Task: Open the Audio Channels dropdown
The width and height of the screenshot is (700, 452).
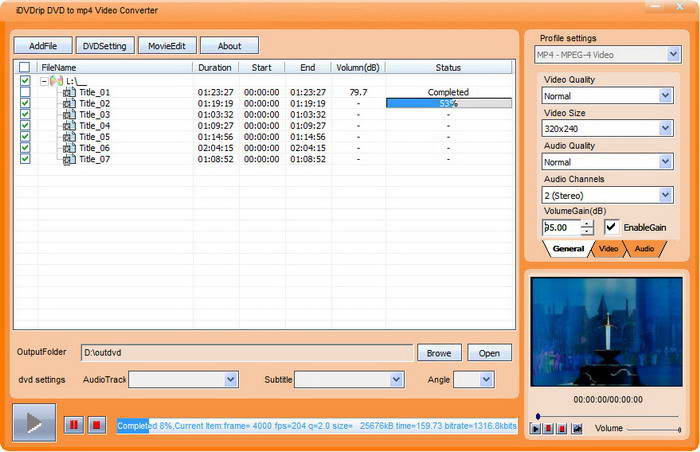Action: [666, 195]
